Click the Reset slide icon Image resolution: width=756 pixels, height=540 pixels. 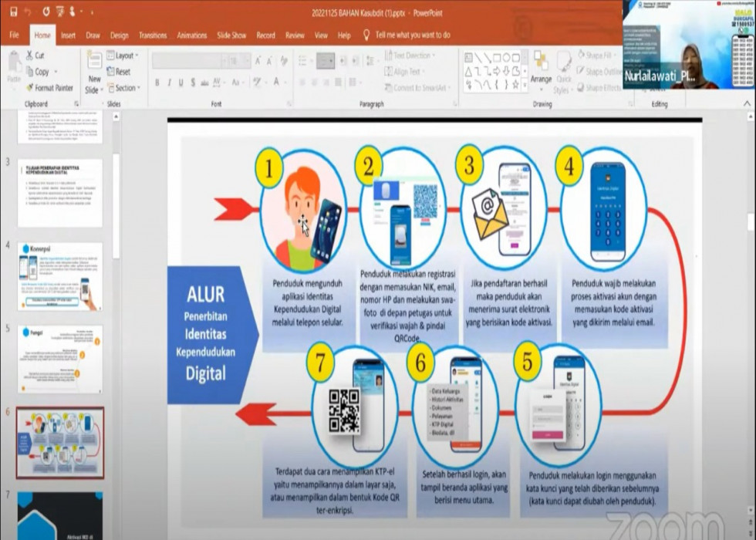point(110,72)
